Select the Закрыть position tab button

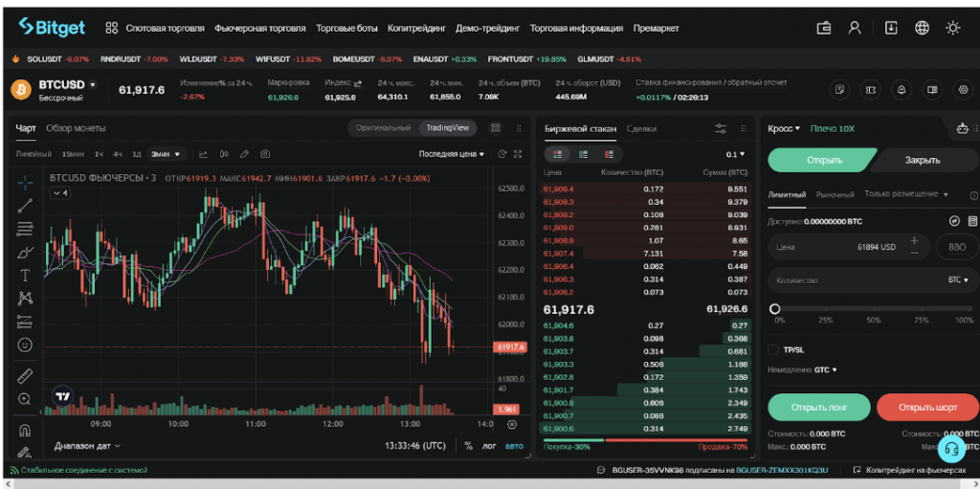click(923, 160)
